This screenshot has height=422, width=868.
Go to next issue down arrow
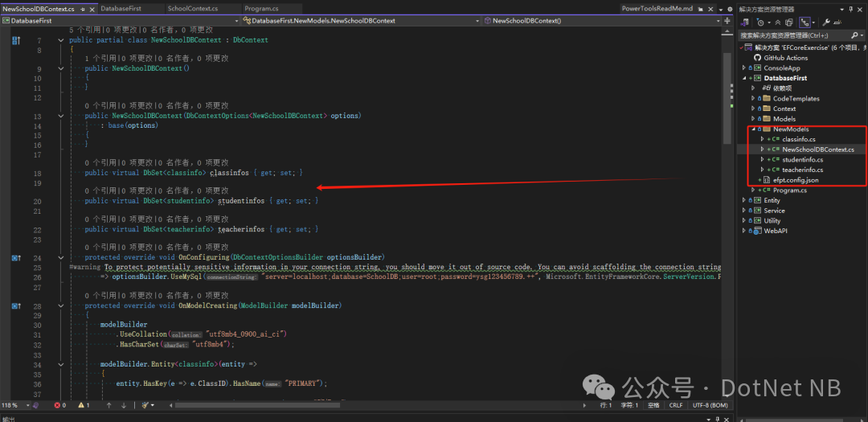[124, 405]
